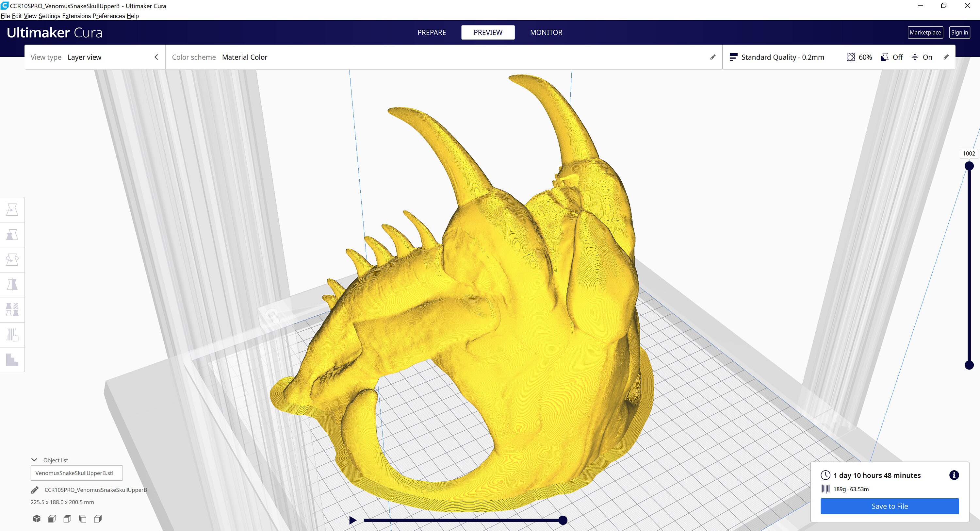The width and height of the screenshot is (980, 531).
Task: Open the Layer view type dropdown
Action: 85,57
